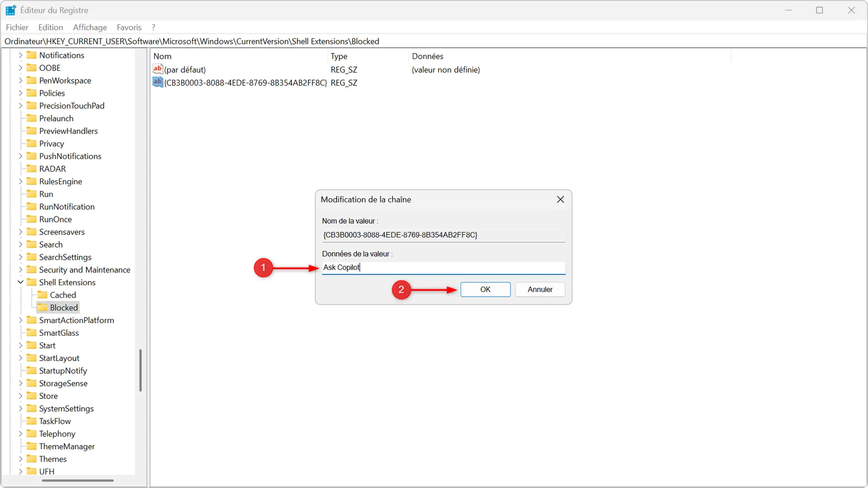The height and width of the screenshot is (488, 868).
Task: Click the Type column header
Action: pos(368,56)
